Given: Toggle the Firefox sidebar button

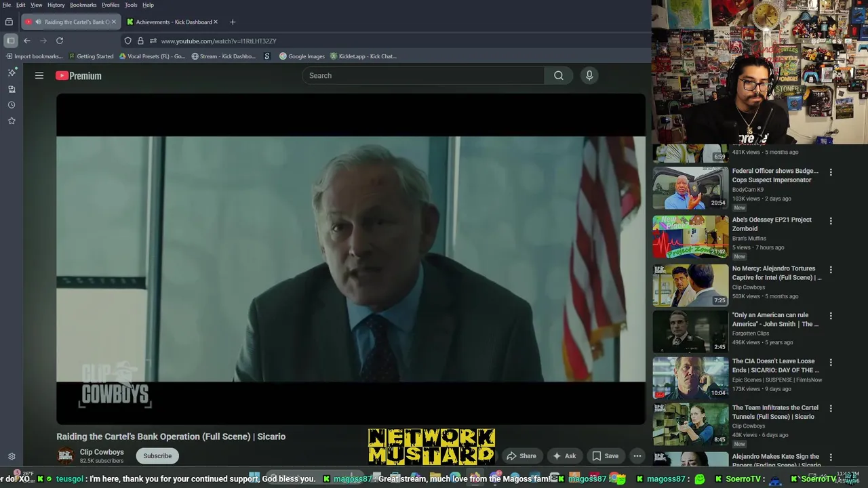Looking at the screenshot, I should pos(11,41).
